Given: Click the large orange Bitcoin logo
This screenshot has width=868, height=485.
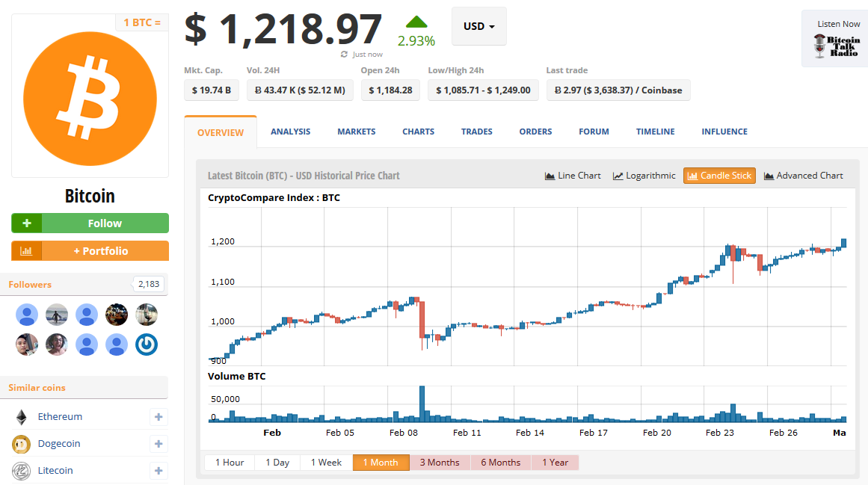Looking at the screenshot, I should click(x=90, y=96).
